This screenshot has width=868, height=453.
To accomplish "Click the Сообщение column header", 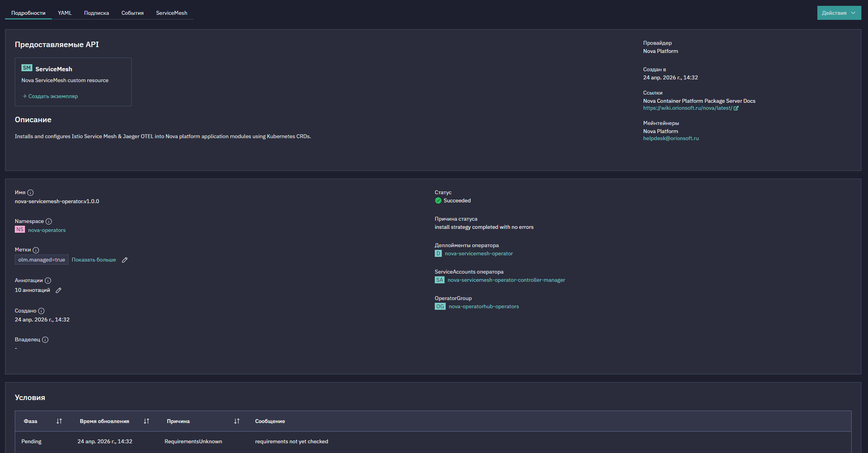I will (270, 421).
